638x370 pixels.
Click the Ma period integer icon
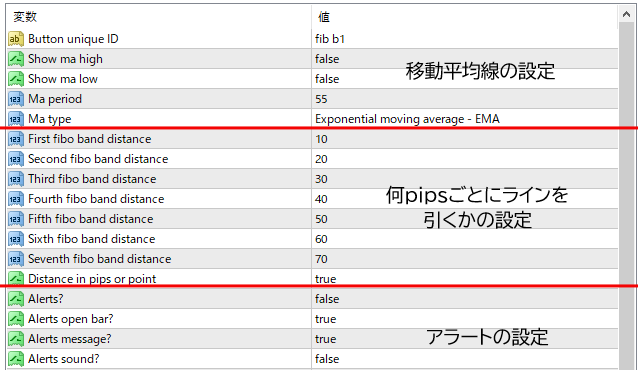tap(15, 99)
